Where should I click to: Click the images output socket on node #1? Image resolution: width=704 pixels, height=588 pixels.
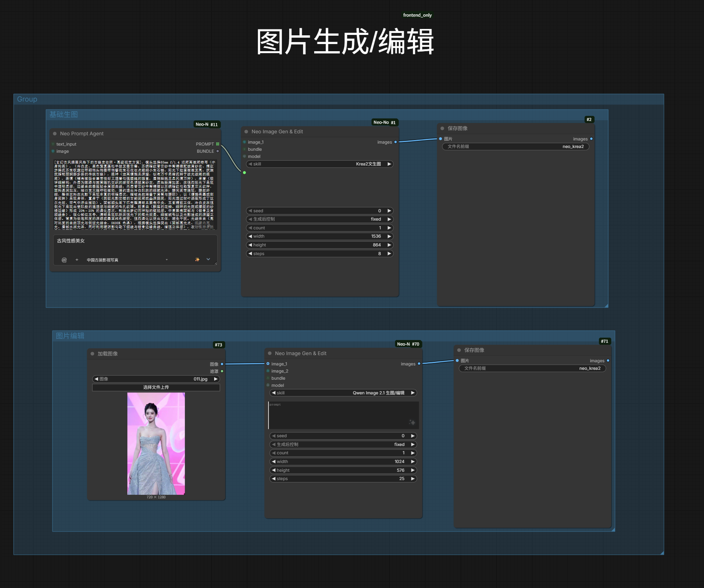click(x=395, y=142)
